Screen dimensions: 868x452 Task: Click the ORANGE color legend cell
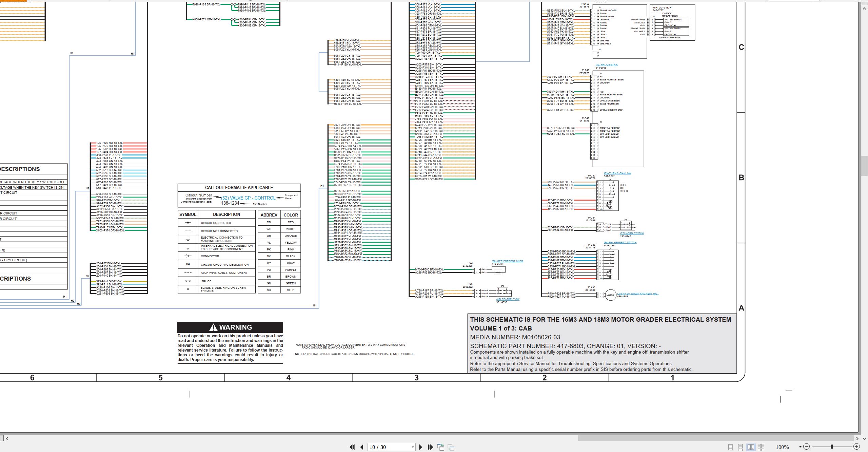point(291,236)
